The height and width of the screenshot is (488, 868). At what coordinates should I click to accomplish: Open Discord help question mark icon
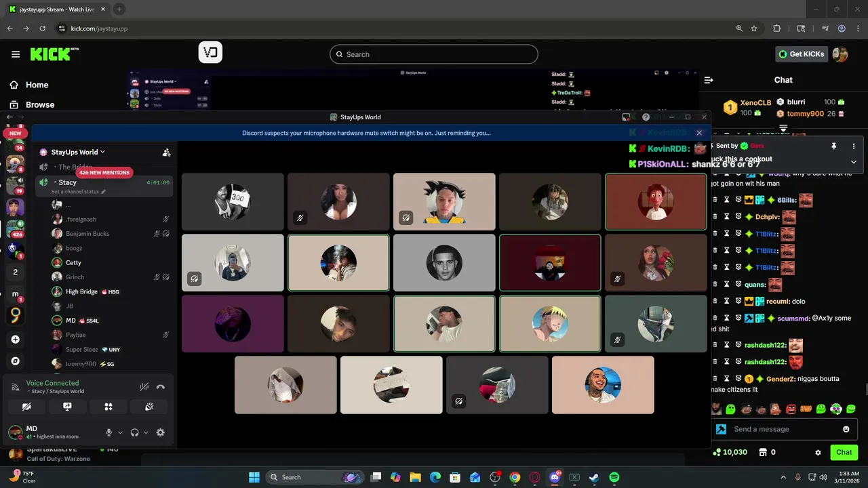(x=646, y=117)
